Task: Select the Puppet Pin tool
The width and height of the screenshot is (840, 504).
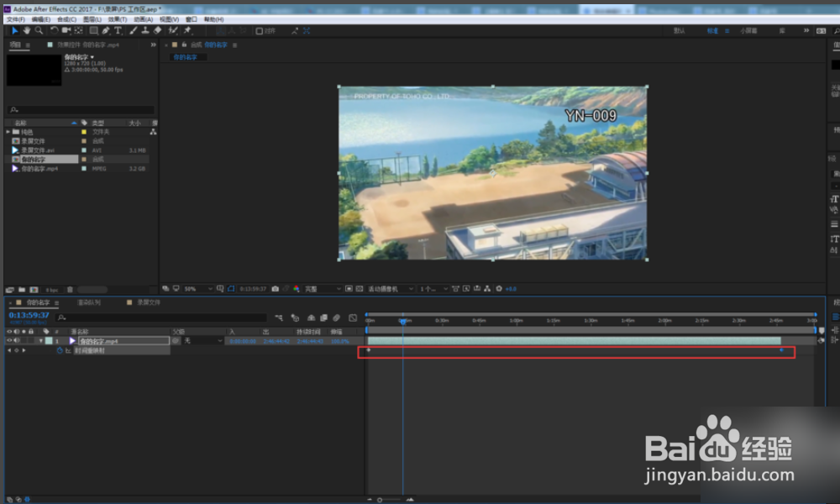Action: [x=187, y=30]
